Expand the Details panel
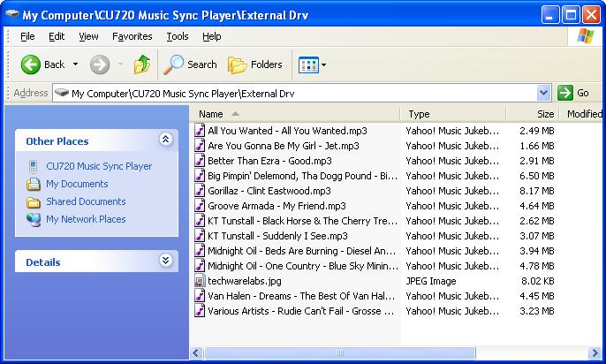 166,261
